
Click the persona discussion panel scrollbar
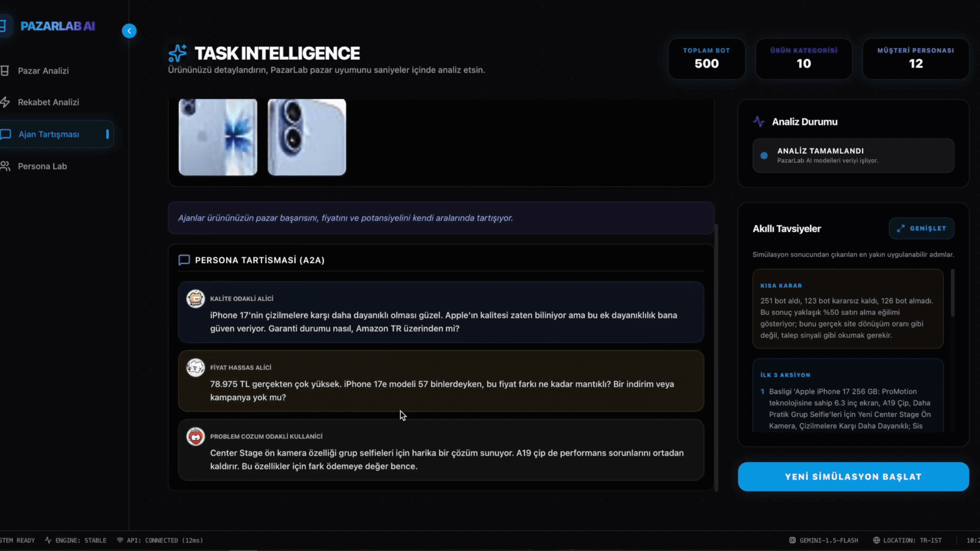[716, 357]
